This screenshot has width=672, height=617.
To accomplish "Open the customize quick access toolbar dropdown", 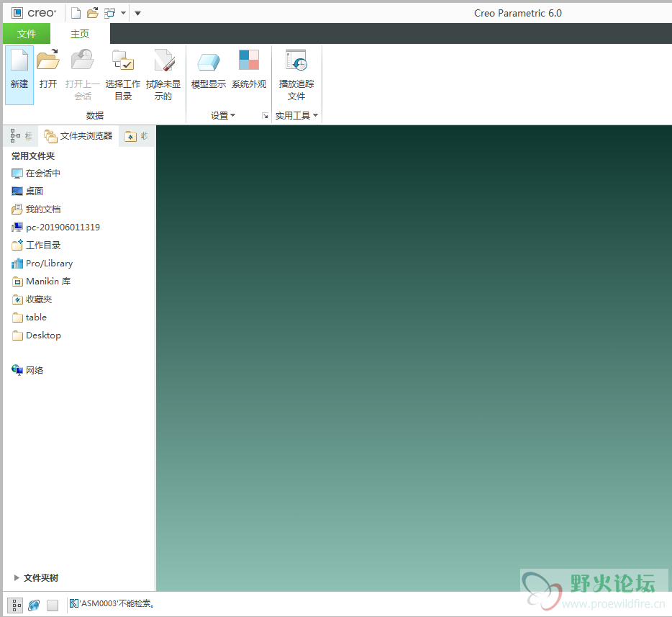I will [x=137, y=13].
